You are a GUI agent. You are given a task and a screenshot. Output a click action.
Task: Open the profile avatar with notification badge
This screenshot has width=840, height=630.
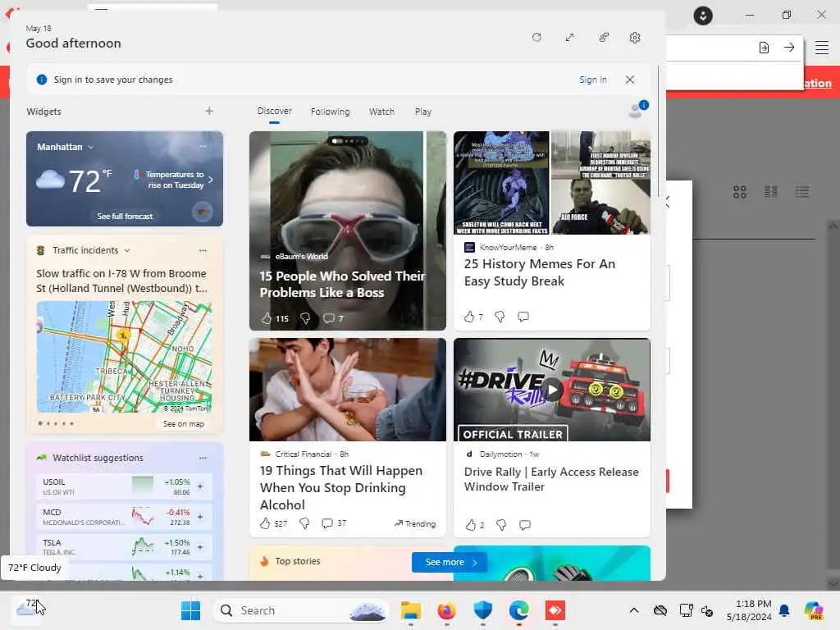tap(637, 109)
